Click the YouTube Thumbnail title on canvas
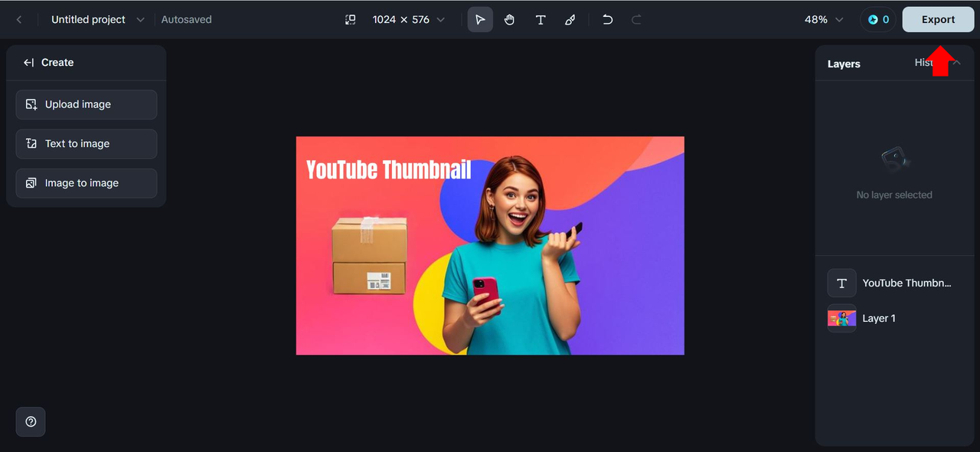 tap(389, 169)
